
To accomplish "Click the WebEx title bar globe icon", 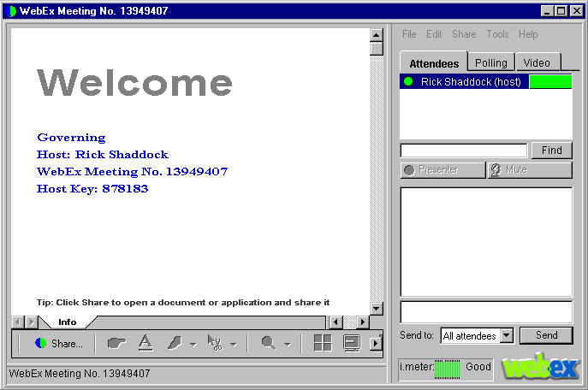I will click(x=11, y=11).
